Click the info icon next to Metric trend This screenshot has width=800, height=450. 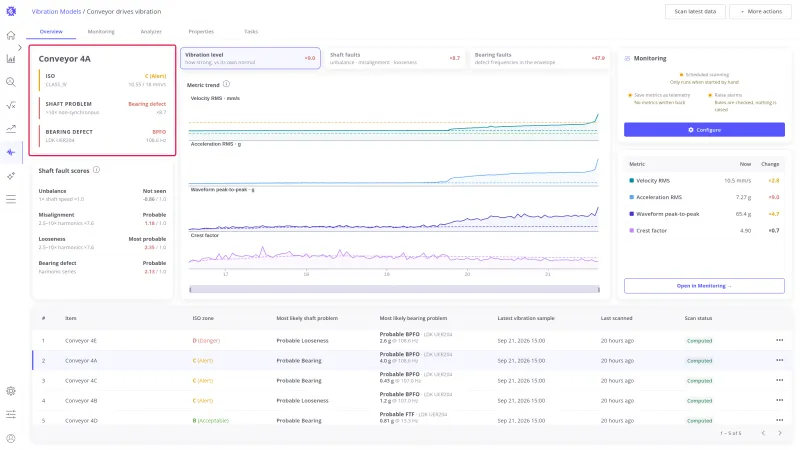[x=227, y=84]
